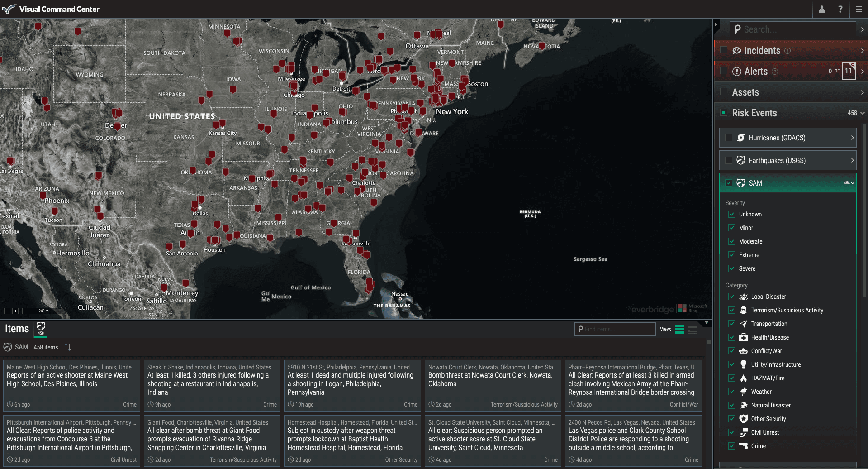The height and width of the screenshot is (469, 868).
Task: Open the hamburger main menu
Action: coord(859,9)
